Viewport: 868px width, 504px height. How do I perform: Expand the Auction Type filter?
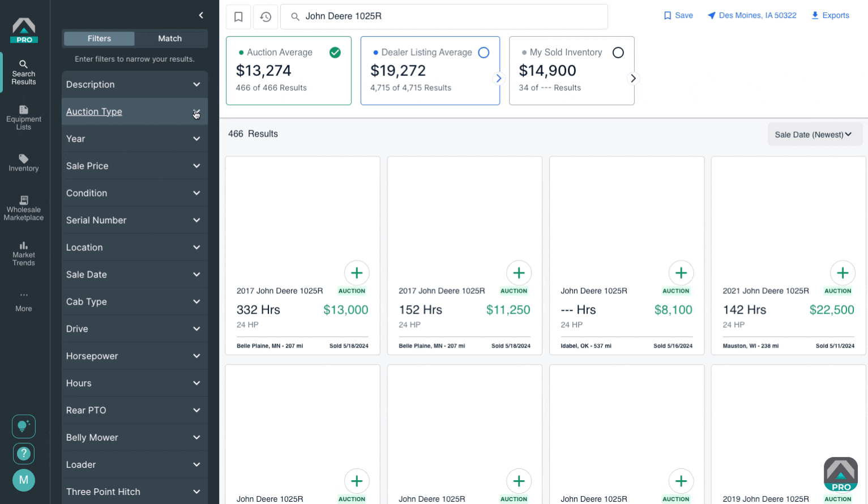coord(134,112)
